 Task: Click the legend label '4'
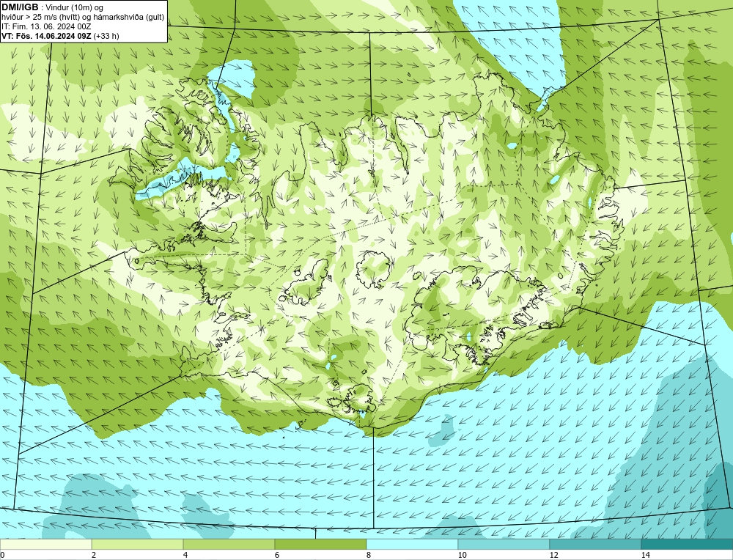point(185,555)
